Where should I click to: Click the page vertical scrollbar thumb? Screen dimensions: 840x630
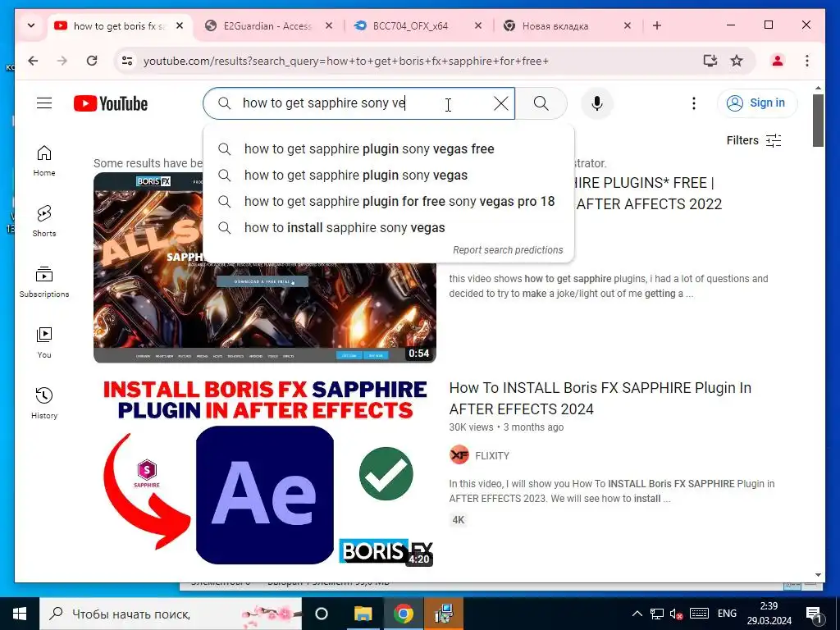pos(818,120)
